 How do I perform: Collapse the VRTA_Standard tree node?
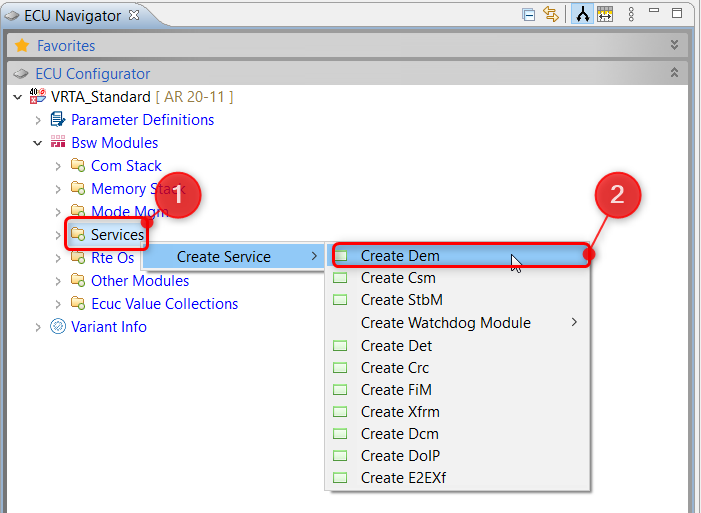pos(18,97)
